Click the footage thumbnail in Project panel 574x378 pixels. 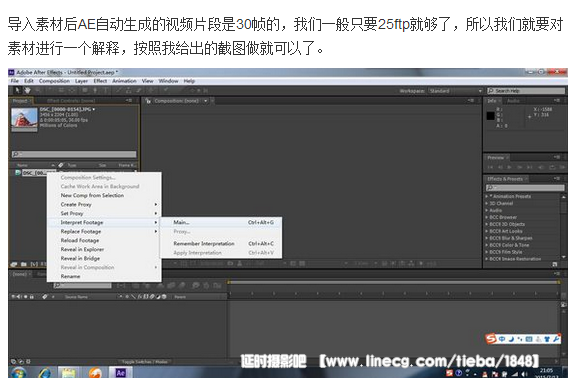pyautogui.click(x=24, y=119)
